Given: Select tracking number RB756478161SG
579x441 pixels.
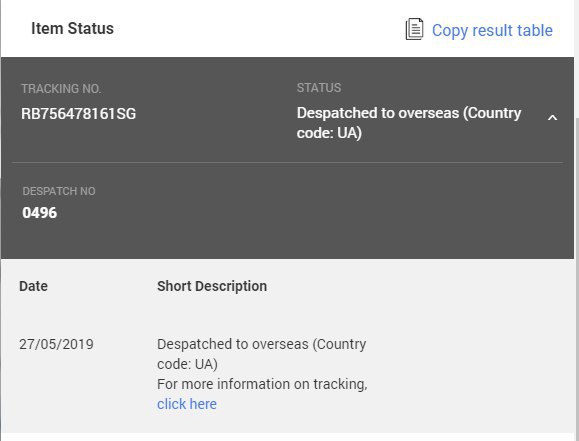Looking at the screenshot, I should (78, 113).
